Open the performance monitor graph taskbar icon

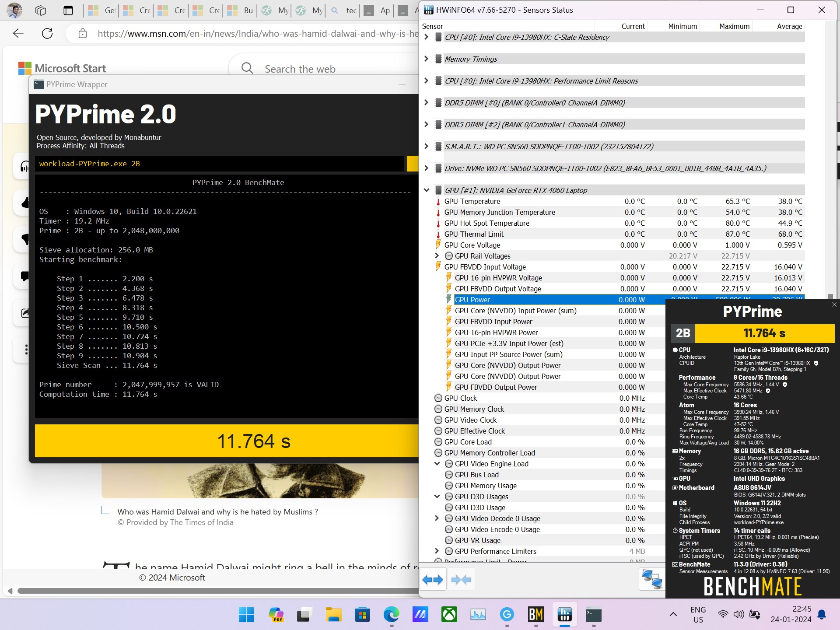[x=478, y=615]
